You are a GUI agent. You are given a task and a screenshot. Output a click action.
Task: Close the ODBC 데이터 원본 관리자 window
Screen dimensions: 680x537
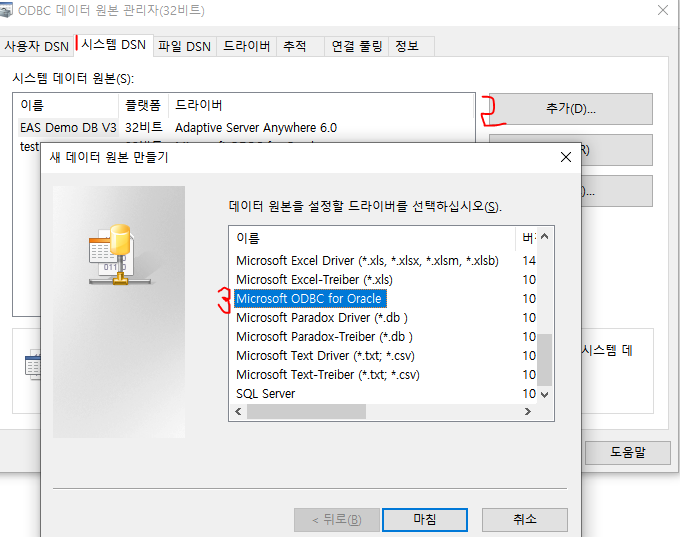(663, 10)
